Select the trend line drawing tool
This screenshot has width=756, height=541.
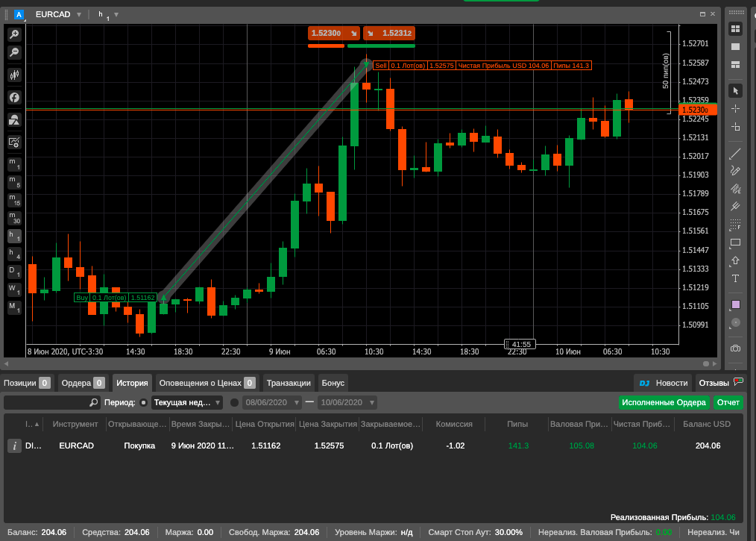[x=735, y=154]
